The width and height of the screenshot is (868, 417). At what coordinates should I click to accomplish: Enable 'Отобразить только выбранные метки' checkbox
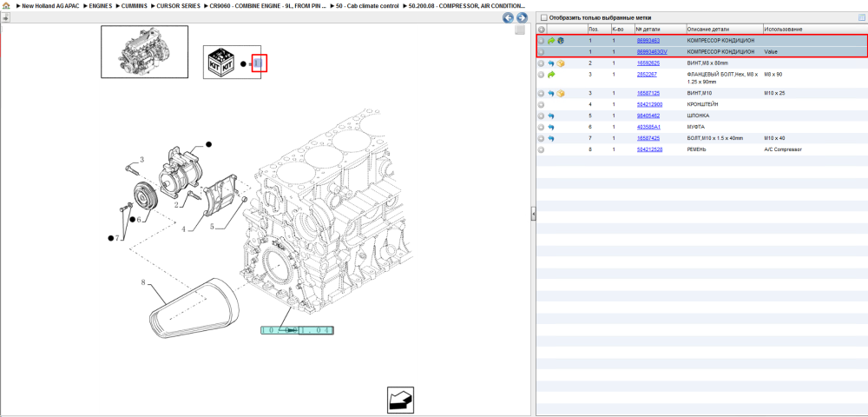pos(543,17)
